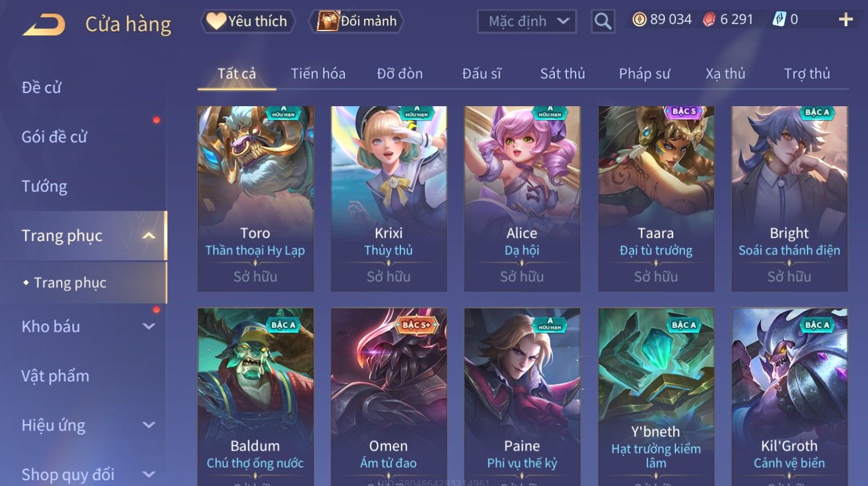The image size is (868, 486).
Task: Select the Sát thủ category tab
Action: (x=562, y=74)
